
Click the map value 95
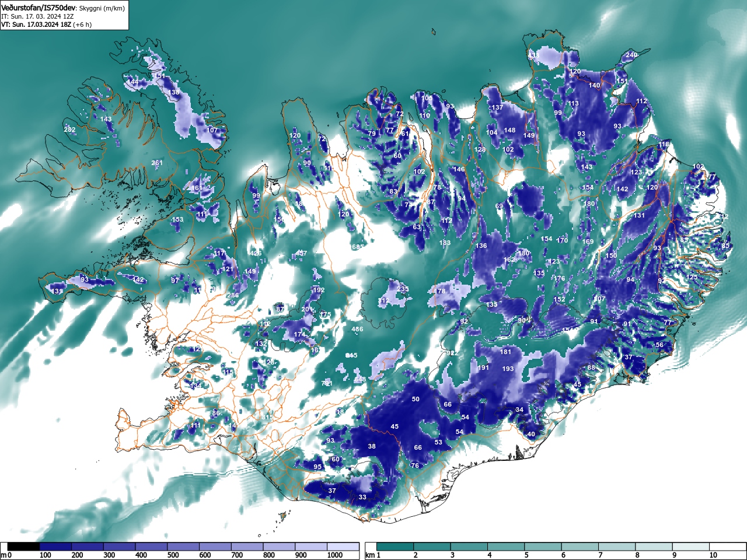point(317,467)
